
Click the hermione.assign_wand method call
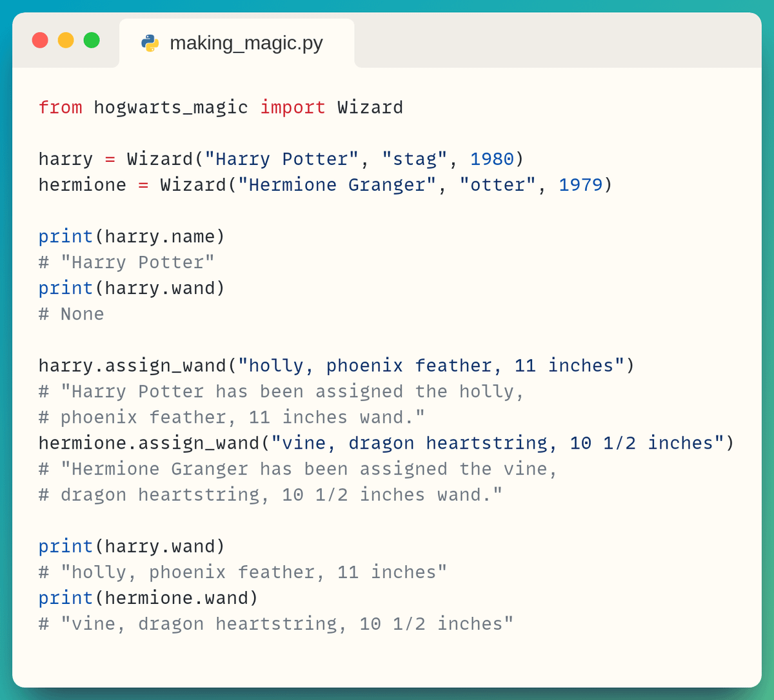point(148,443)
